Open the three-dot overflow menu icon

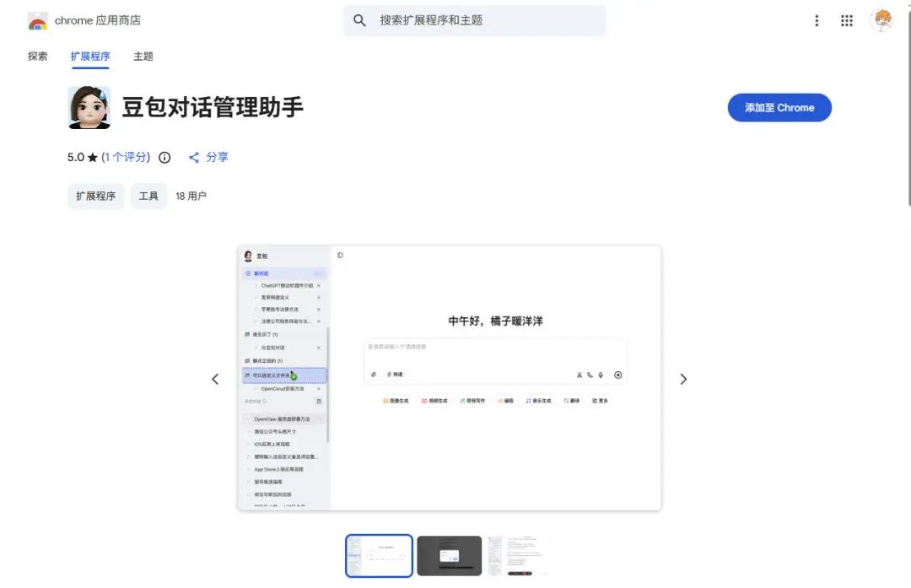pos(816,20)
